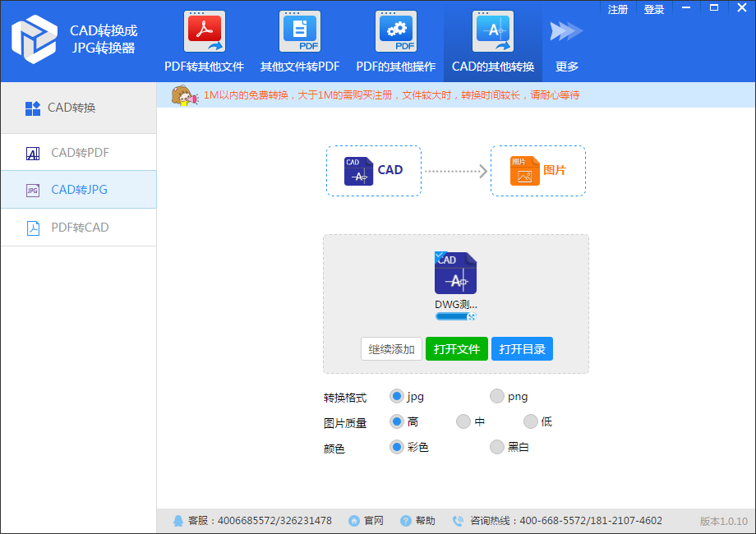
Task: Select the CAD的其他转换 toolbar icon
Action: coord(493,32)
